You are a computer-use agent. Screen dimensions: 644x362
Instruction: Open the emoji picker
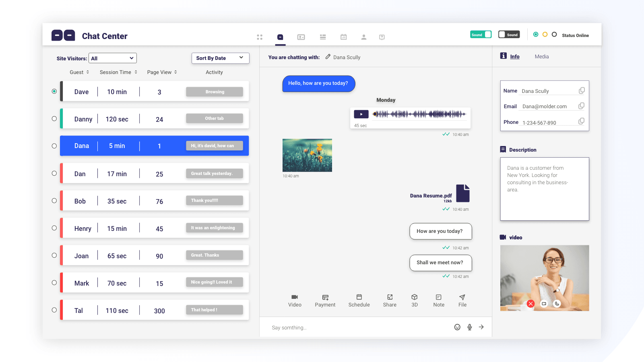(x=457, y=327)
